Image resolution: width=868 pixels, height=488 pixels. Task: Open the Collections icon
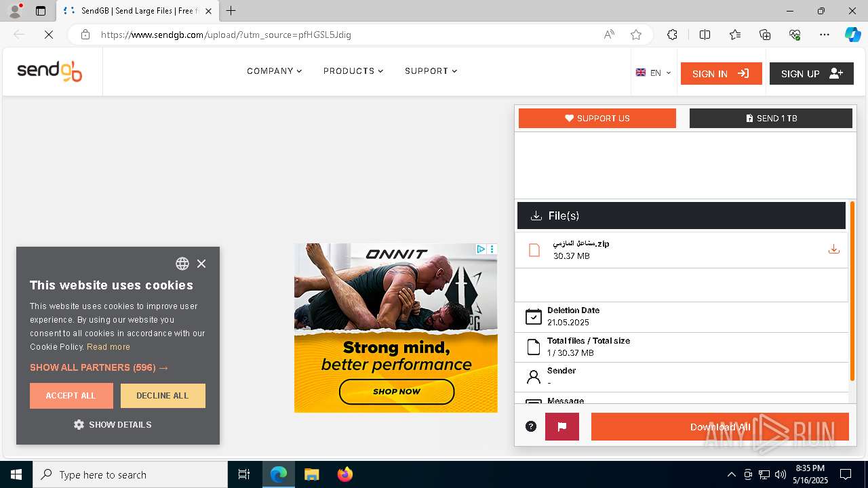(765, 35)
